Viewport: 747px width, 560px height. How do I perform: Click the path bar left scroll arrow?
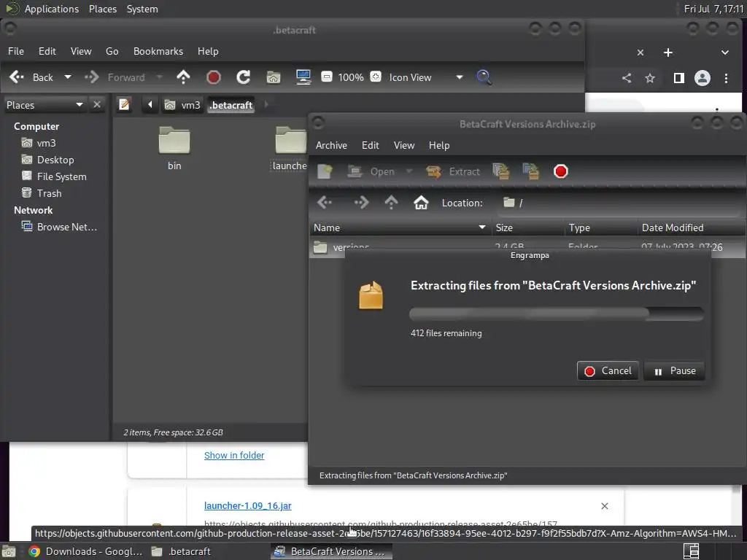pyautogui.click(x=150, y=104)
